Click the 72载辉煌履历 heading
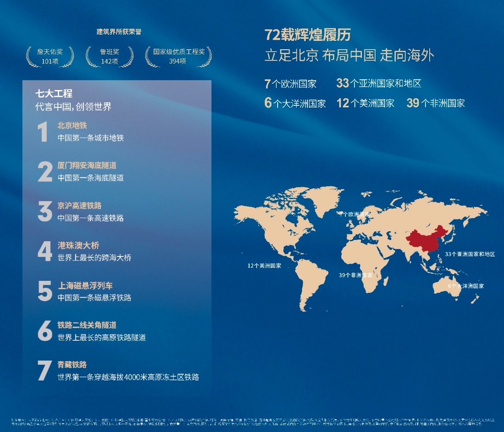Image resolution: width=504 pixels, height=432 pixels. [x=308, y=35]
